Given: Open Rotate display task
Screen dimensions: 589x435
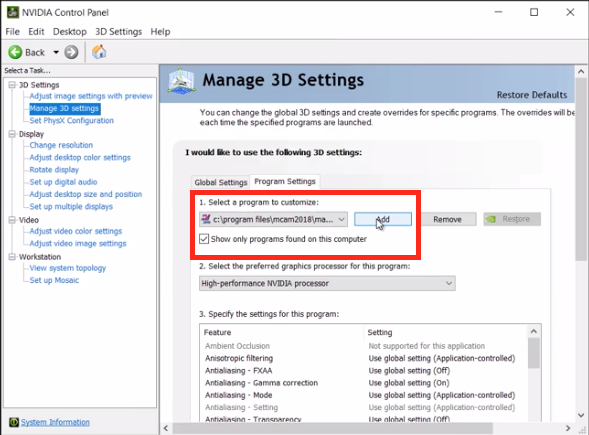Looking at the screenshot, I should [54, 170].
